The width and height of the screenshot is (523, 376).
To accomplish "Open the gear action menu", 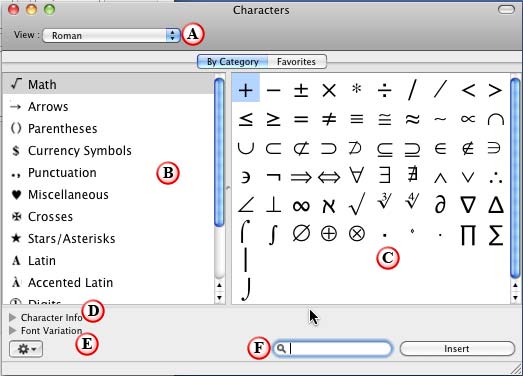I will point(26,349).
